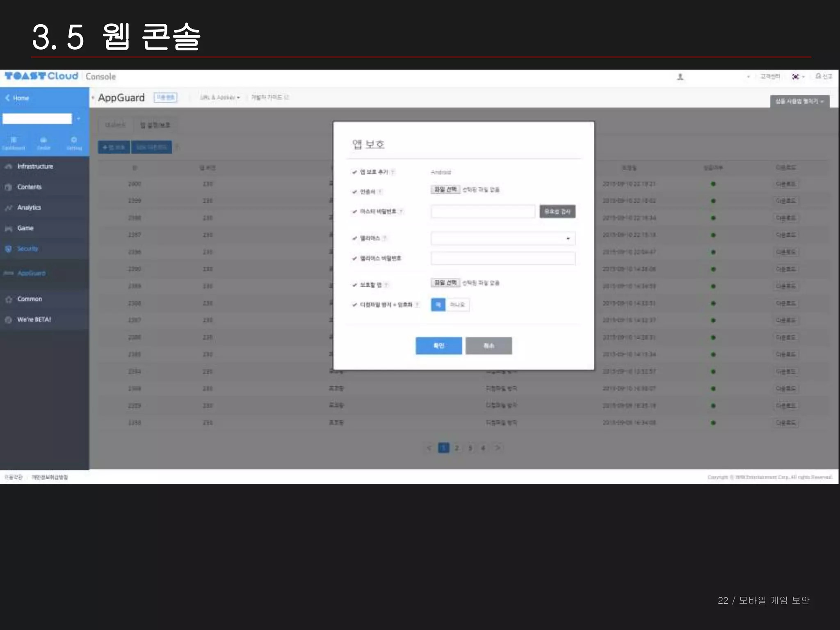This screenshot has height=630, width=840.
Task: Select 예 on the decompile protection toggle
Action: click(438, 305)
